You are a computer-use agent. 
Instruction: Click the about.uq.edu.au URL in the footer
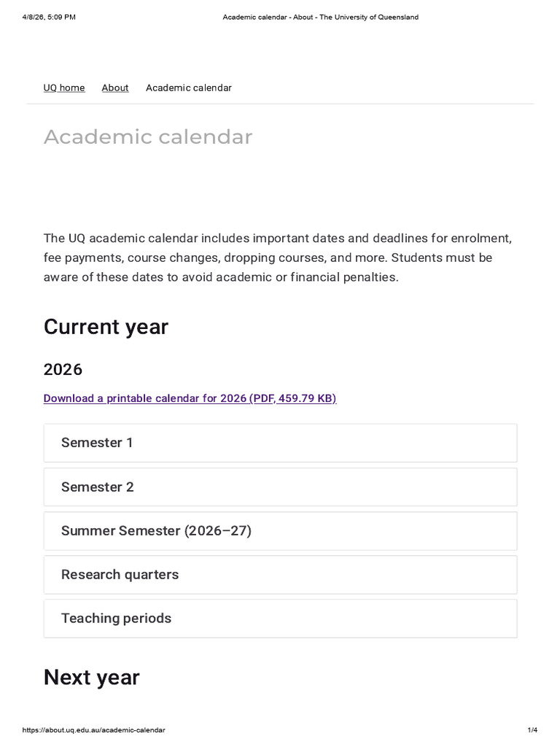94,730
